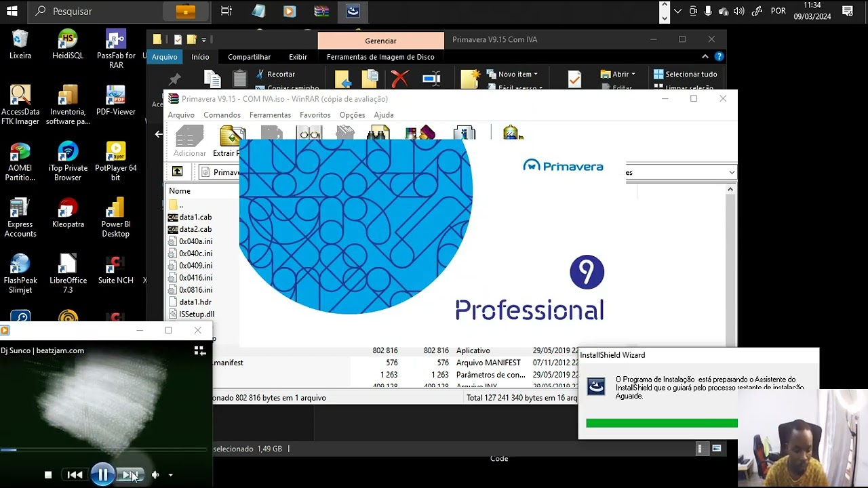Open WinRAR Arquivo menu
The width and height of the screenshot is (868, 488).
(181, 115)
